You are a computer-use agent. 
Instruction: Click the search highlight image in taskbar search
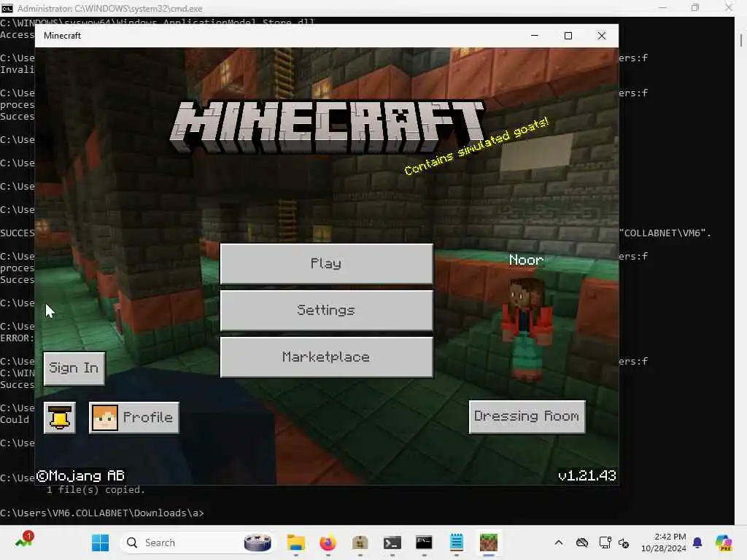pos(258,542)
